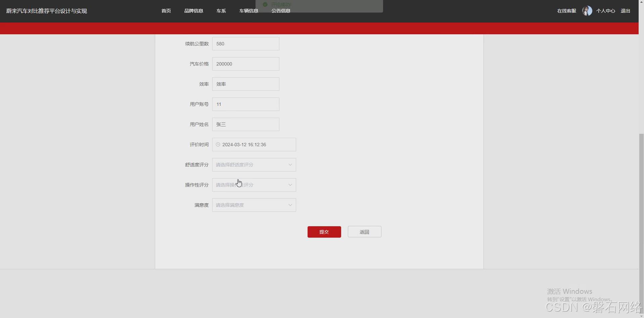Click the 续航公里数 input field
The image size is (644, 318).
coord(245,44)
